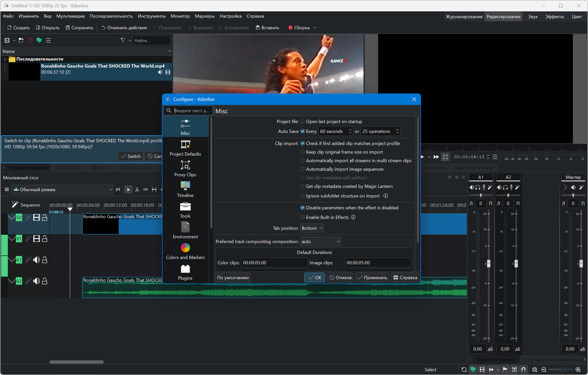Click the zoom out icon in the status bar

(x=544, y=369)
